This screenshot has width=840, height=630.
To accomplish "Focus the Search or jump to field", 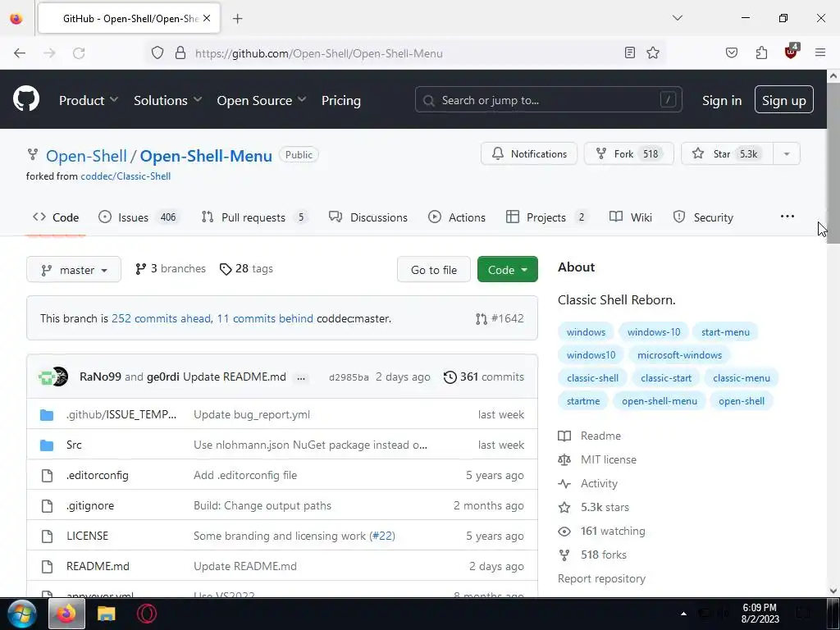I will 548,99.
